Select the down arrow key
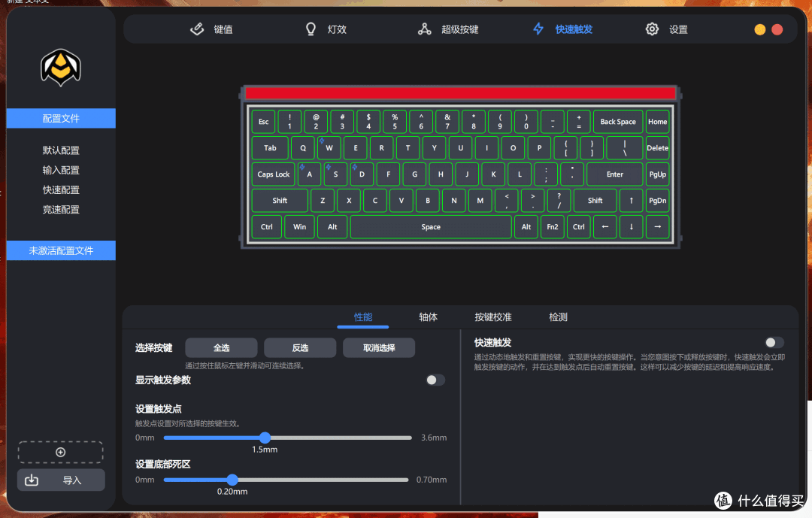The image size is (812, 518). [632, 227]
